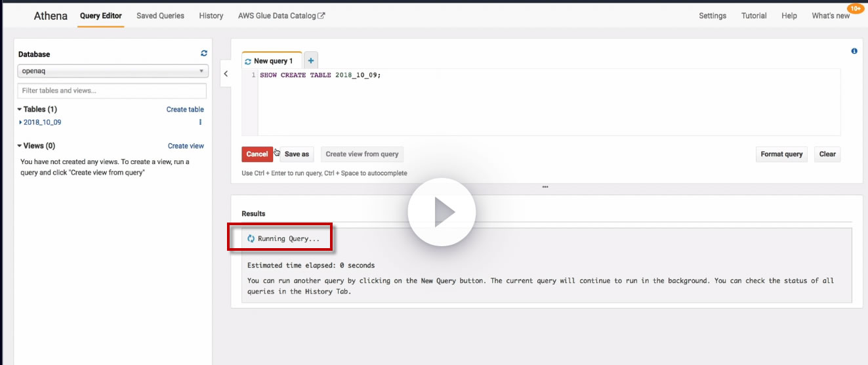Play the video overlay
868x365 pixels.
(442, 212)
